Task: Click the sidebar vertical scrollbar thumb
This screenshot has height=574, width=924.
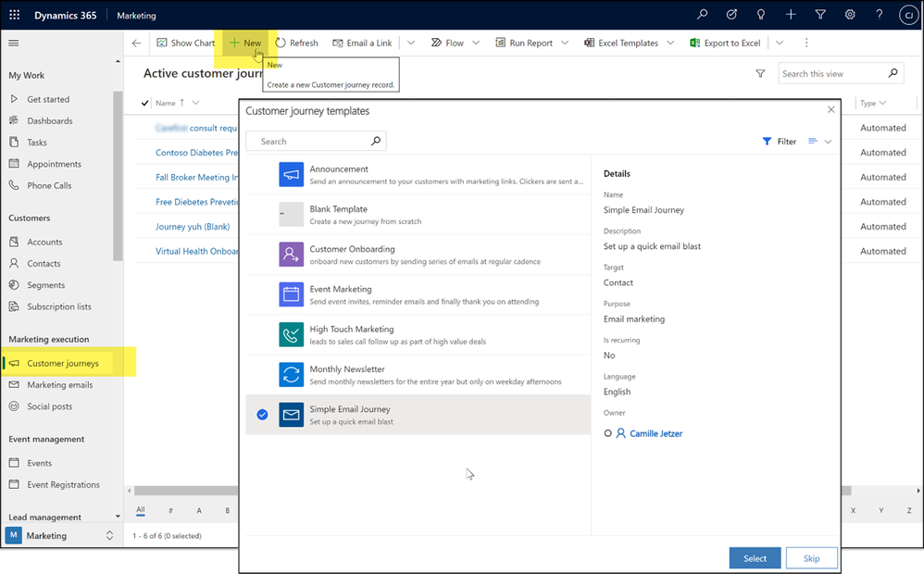Action: [x=118, y=176]
